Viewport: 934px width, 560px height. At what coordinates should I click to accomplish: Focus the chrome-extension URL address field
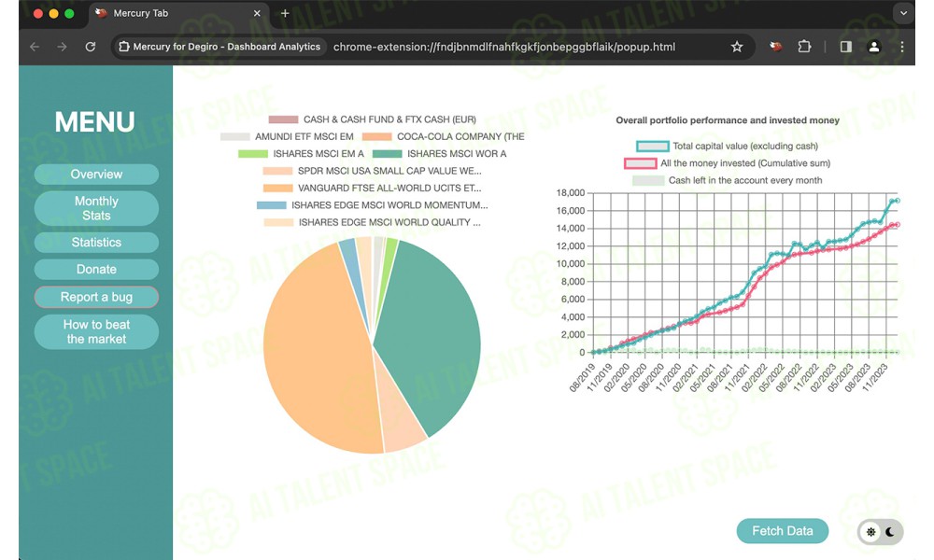(504, 47)
